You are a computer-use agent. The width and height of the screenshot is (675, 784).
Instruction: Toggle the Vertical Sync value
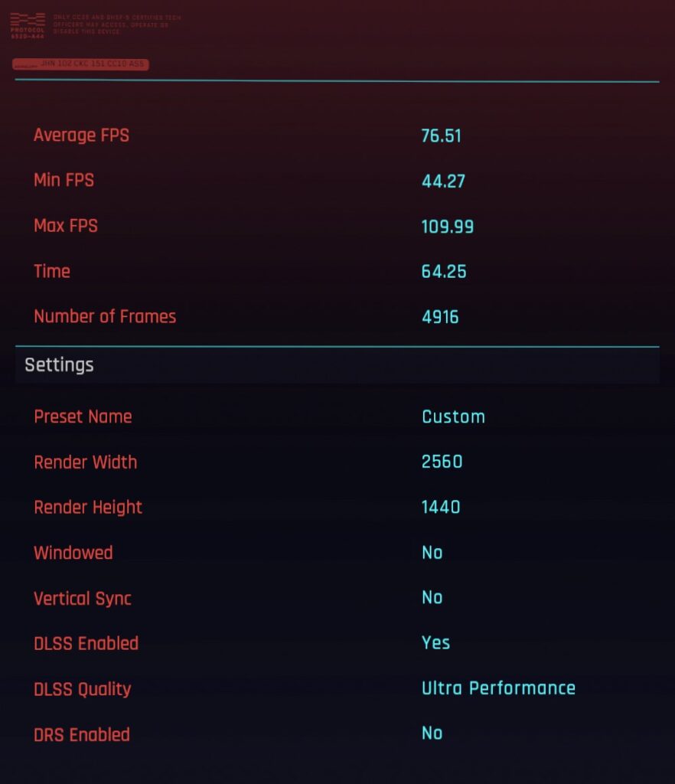(432, 598)
